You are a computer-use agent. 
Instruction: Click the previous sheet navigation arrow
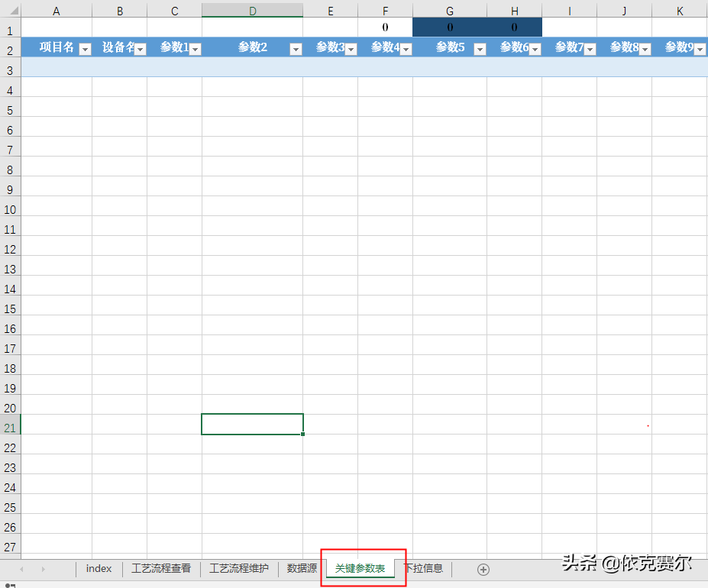click(x=21, y=570)
